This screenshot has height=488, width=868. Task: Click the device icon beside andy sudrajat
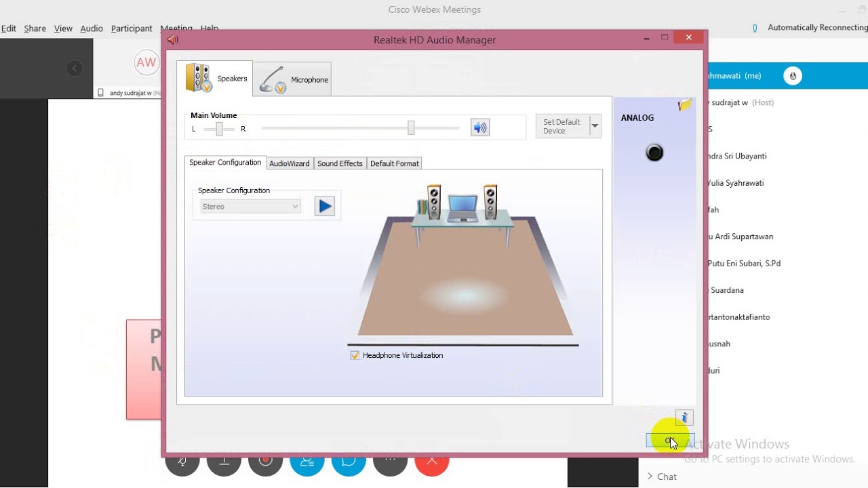click(101, 93)
